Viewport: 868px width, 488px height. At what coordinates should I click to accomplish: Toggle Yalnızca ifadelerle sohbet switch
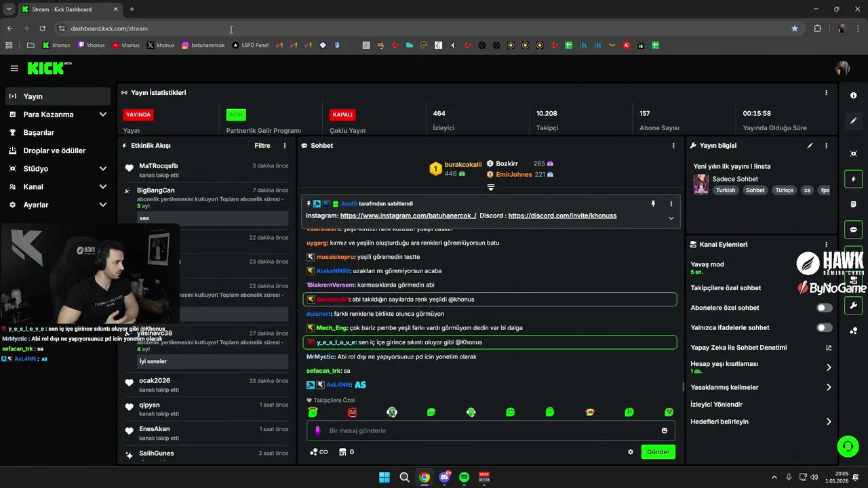(x=824, y=327)
